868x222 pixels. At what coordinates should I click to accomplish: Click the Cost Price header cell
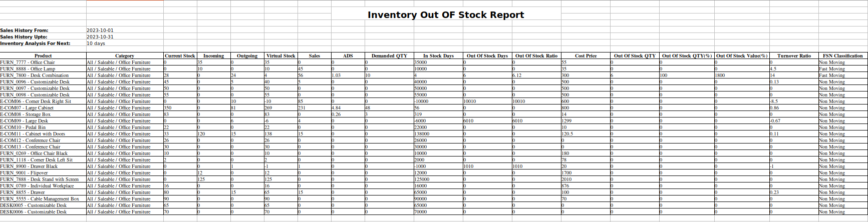586,56
